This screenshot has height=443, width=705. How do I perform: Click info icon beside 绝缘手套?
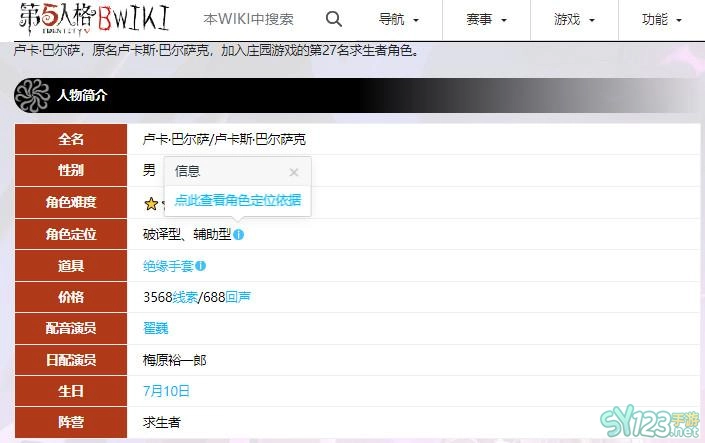(x=201, y=266)
